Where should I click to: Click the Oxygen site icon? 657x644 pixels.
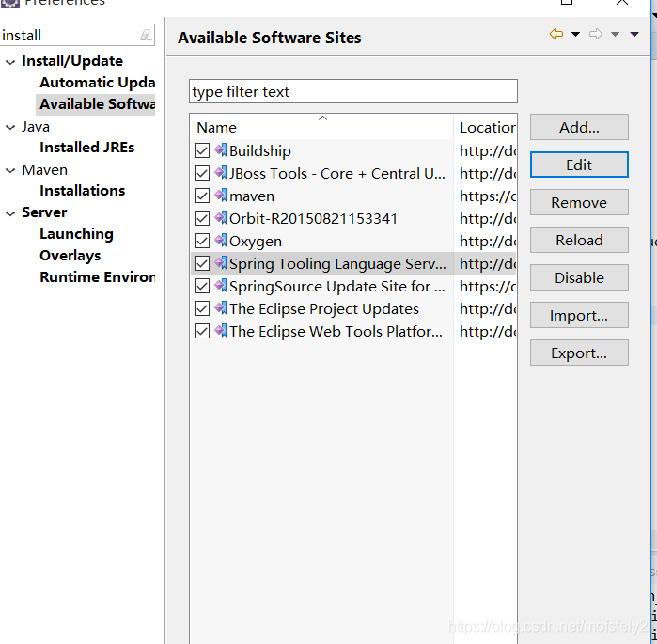point(221,241)
